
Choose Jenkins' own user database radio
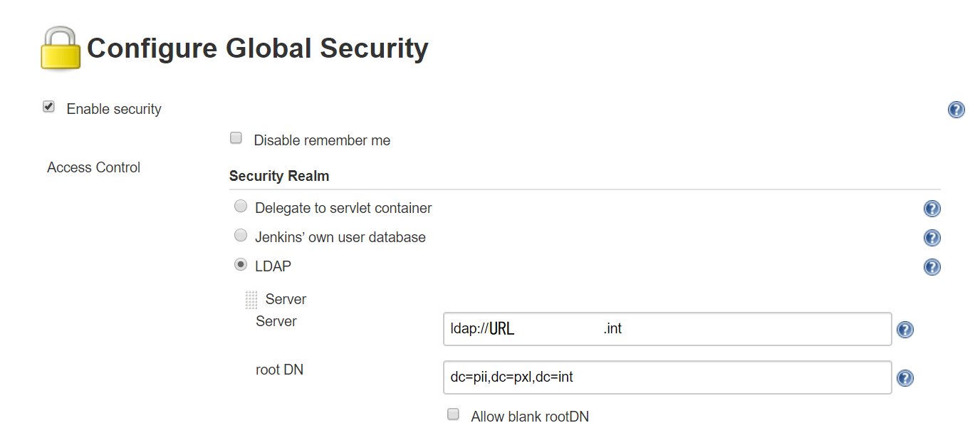[241, 236]
